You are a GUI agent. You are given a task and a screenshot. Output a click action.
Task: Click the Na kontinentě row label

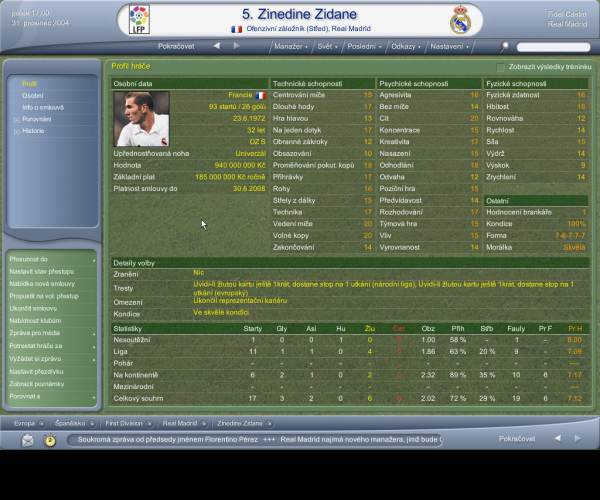[x=135, y=375]
